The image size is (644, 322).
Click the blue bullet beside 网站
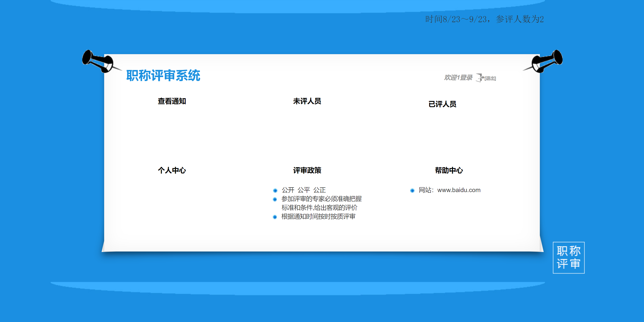pyautogui.click(x=412, y=191)
